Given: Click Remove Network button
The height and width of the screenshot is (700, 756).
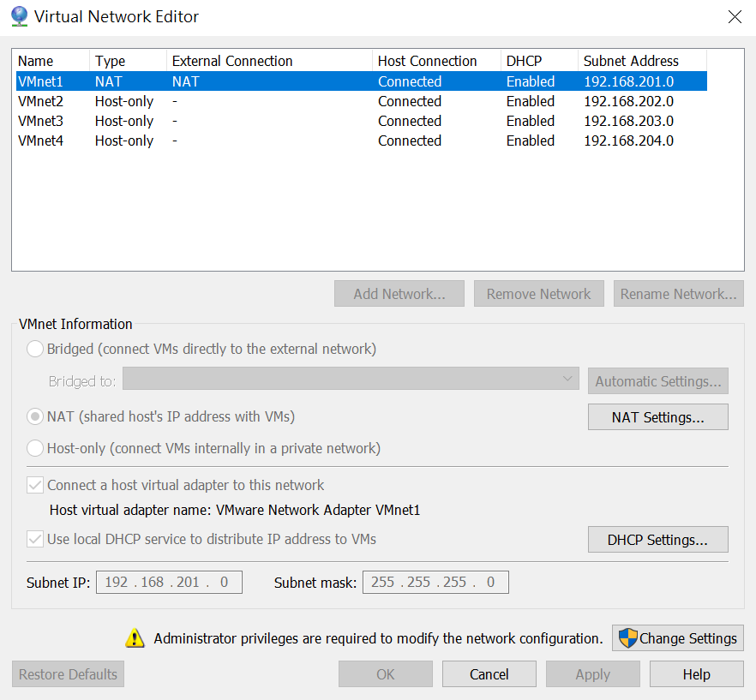Looking at the screenshot, I should tap(538, 294).
